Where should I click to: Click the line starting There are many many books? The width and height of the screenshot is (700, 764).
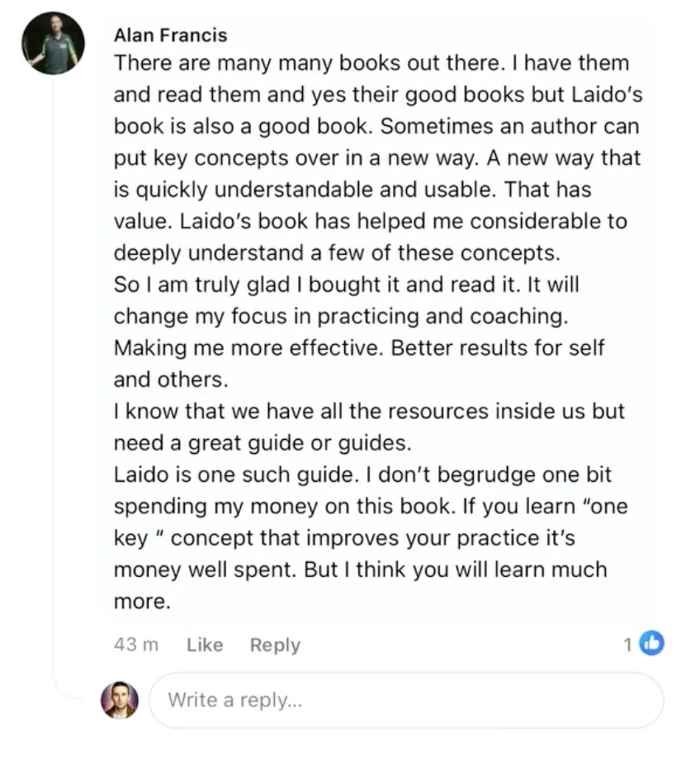[371, 63]
